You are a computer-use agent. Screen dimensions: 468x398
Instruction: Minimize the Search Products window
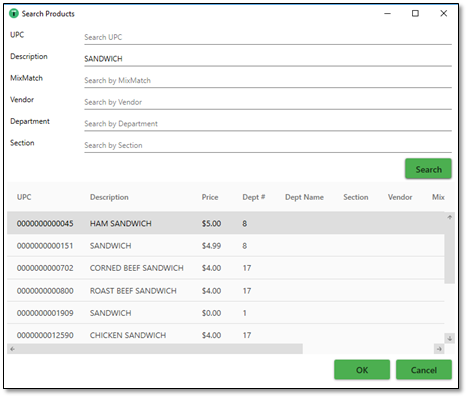387,13
